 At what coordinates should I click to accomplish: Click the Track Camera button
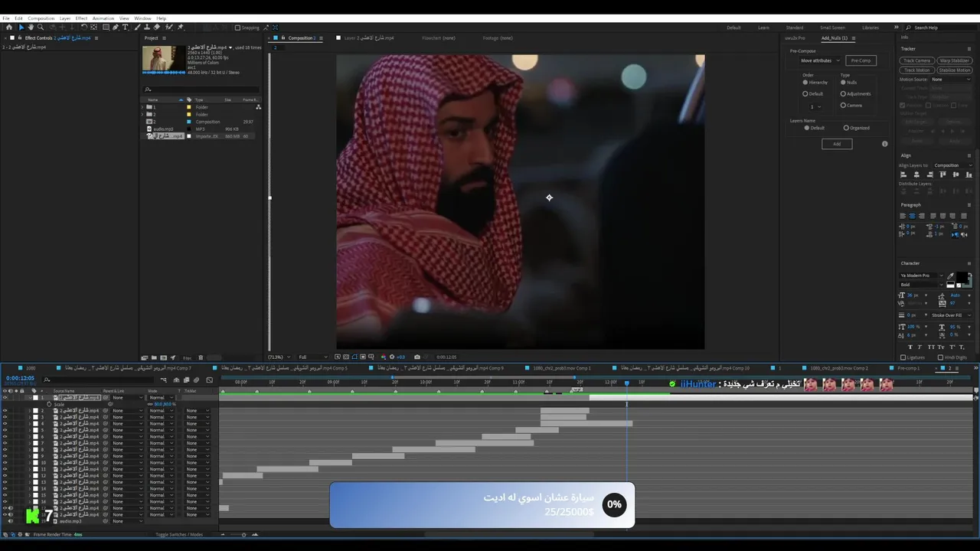click(x=916, y=60)
